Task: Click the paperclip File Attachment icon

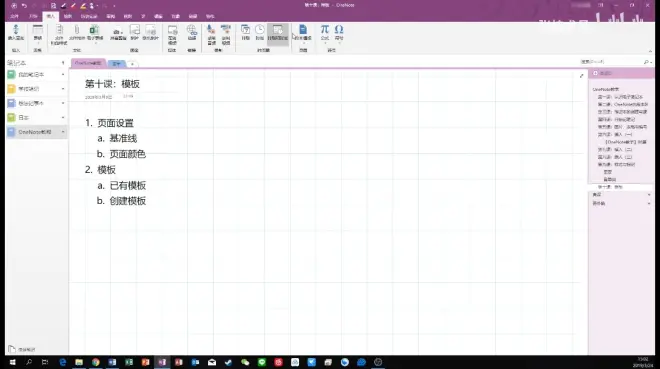Action: 77,32
